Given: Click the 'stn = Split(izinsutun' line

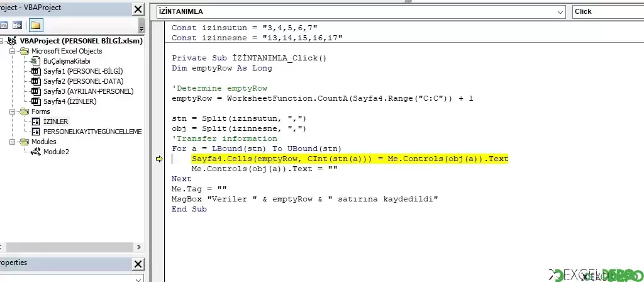Looking at the screenshot, I should pyautogui.click(x=239, y=118).
